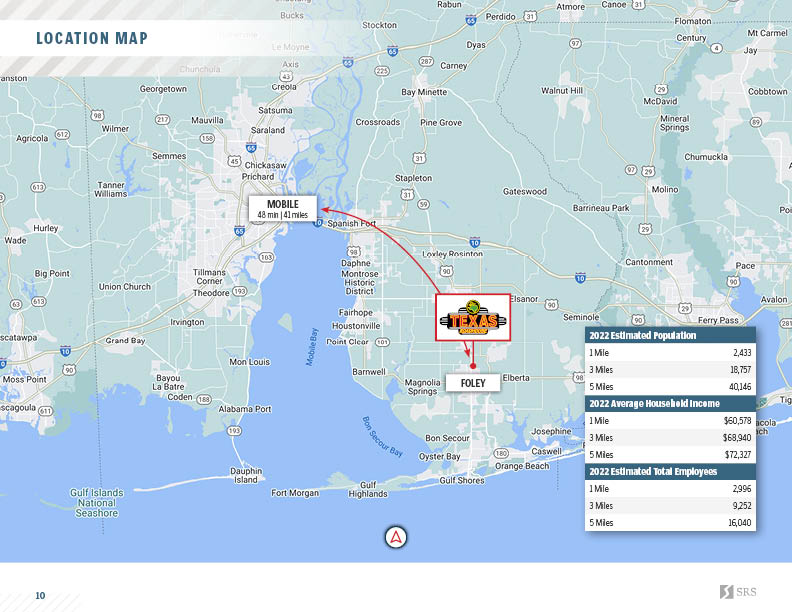Click the 2022 Estimated Population header
This screenshot has height=612, width=792.
click(670, 335)
